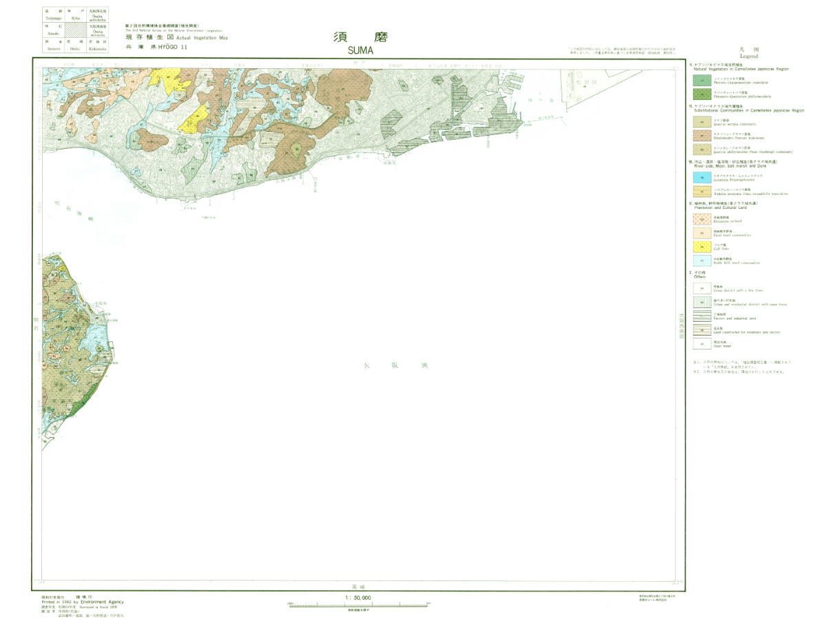Click 'Substitutional Communities in Camellietea japonicae Region' heading

tap(748, 110)
